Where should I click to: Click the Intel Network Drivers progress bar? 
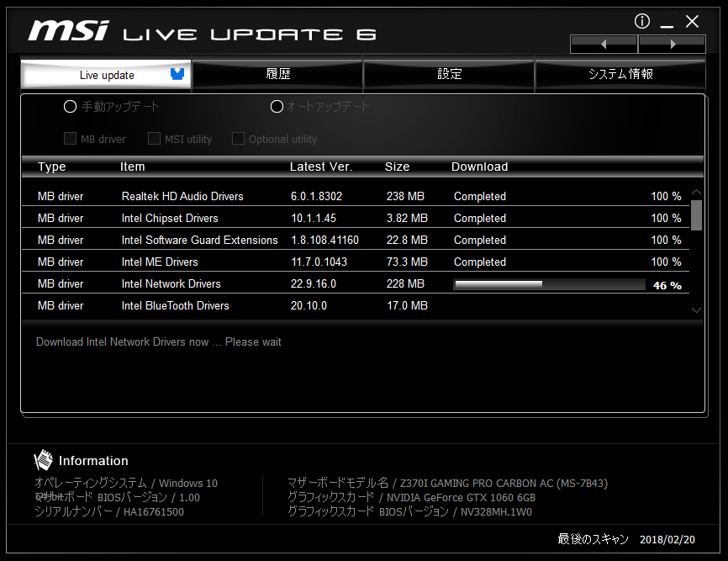coord(549,284)
